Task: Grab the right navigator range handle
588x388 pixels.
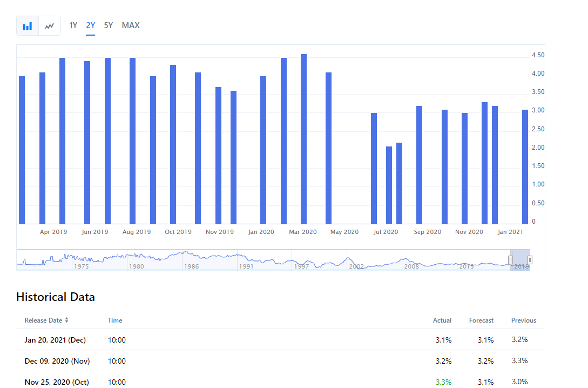Action: tap(530, 260)
